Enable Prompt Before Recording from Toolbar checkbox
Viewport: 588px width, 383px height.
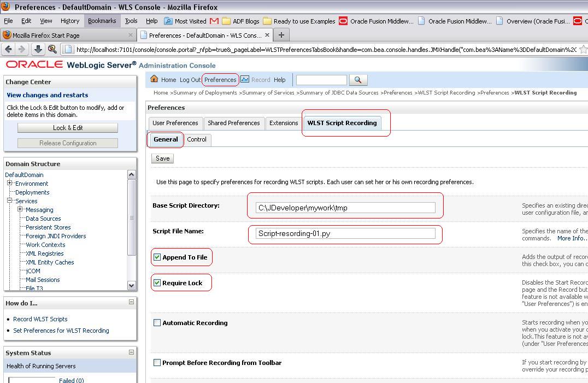(157, 363)
